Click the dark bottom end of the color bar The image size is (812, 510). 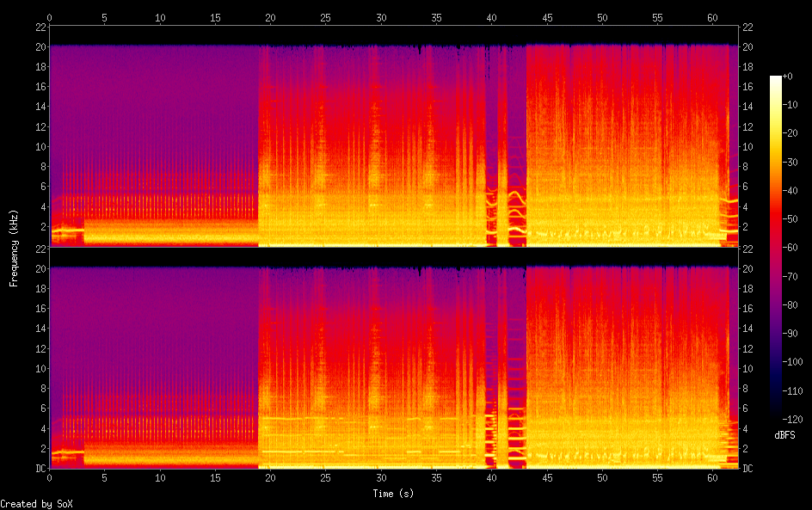click(x=776, y=416)
